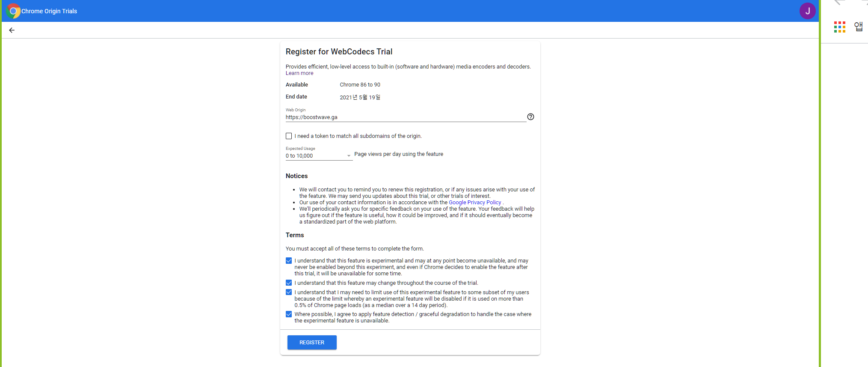This screenshot has width=868, height=367.
Task: Uncheck the 'feature is experimental' terms checkbox
Action: [289, 261]
